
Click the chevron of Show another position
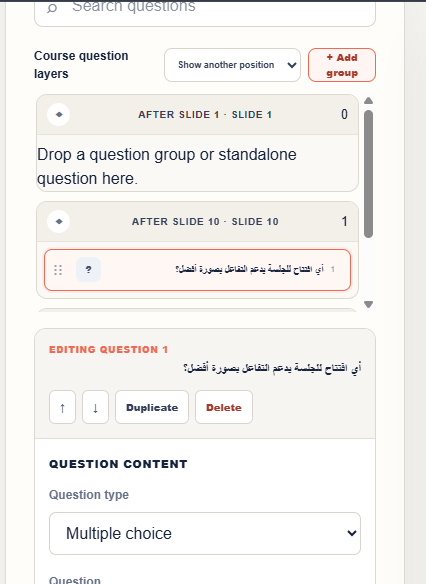[292, 65]
